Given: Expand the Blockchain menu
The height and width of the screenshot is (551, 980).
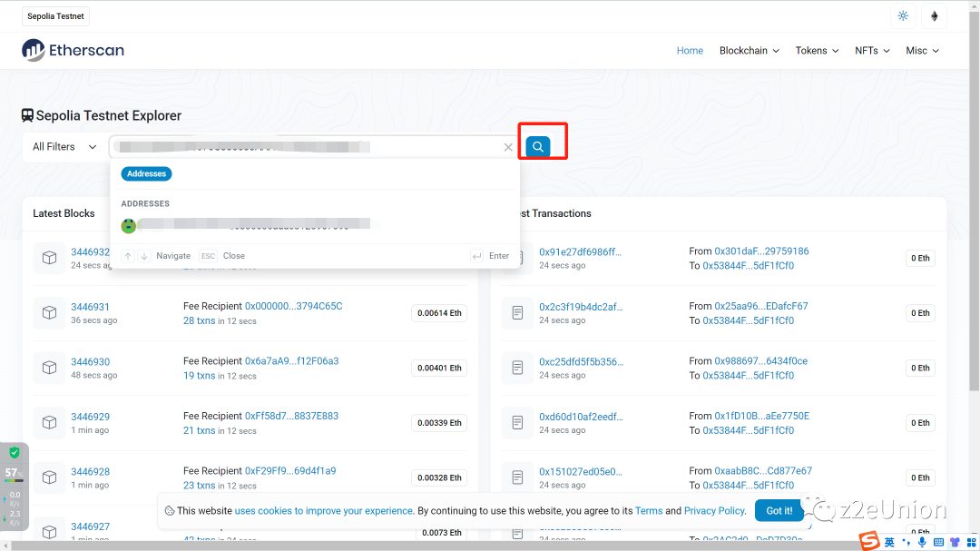Looking at the screenshot, I should (750, 51).
